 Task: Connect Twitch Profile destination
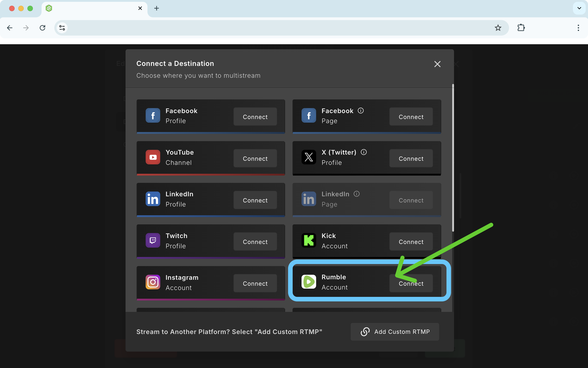[255, 242]
